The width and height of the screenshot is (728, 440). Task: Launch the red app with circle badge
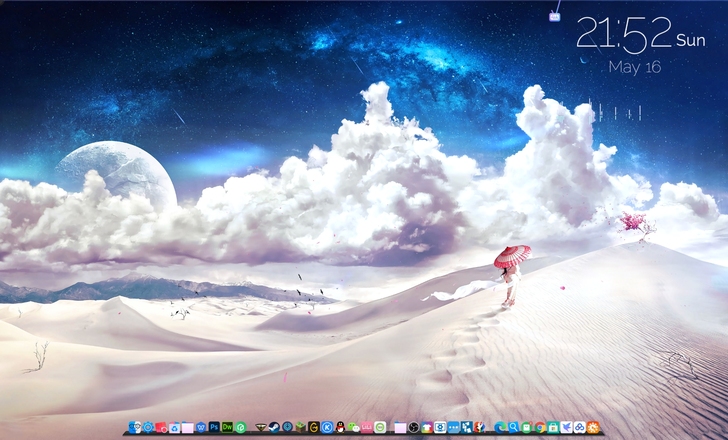pyautogui.click(x=161, y=428)
